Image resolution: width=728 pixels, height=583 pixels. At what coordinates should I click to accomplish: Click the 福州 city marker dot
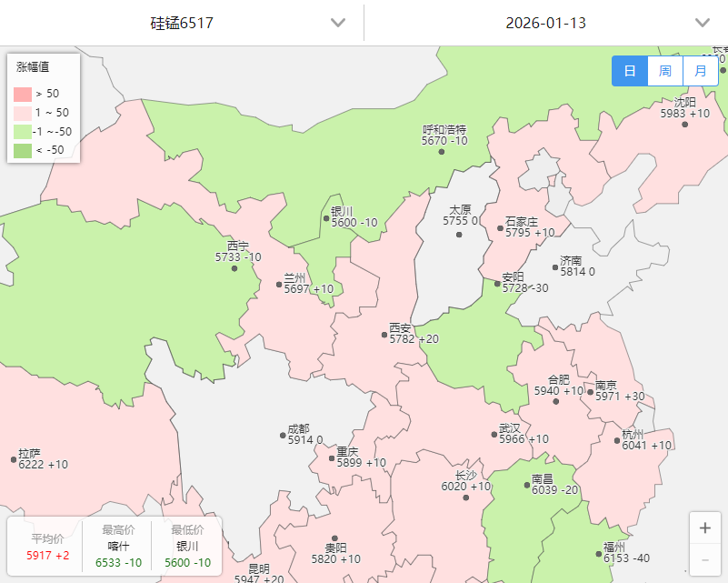point(598,554)
